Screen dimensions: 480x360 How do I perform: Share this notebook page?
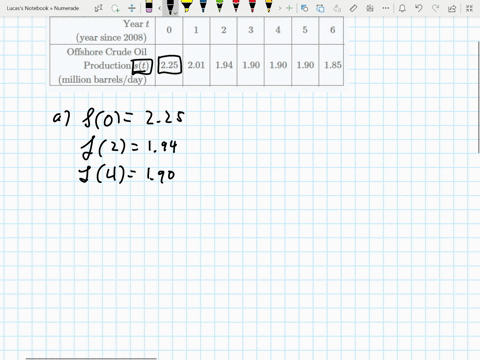(x=452, y=8)
